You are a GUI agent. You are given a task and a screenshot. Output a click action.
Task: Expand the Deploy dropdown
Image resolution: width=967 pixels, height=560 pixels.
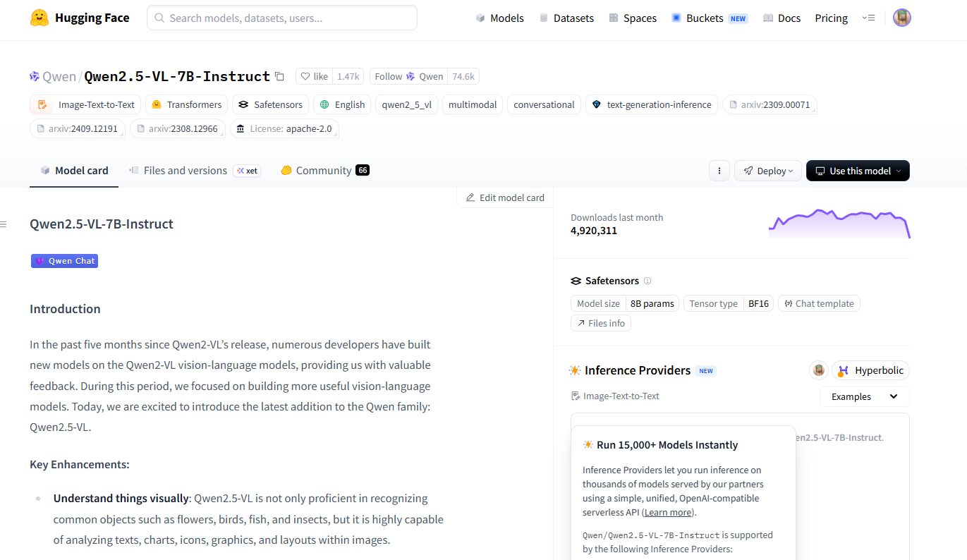tap(767, 171)
